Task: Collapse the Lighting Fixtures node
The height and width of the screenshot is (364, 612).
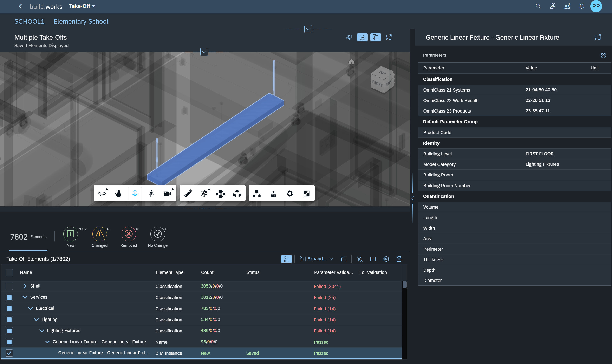Action: 42,330
